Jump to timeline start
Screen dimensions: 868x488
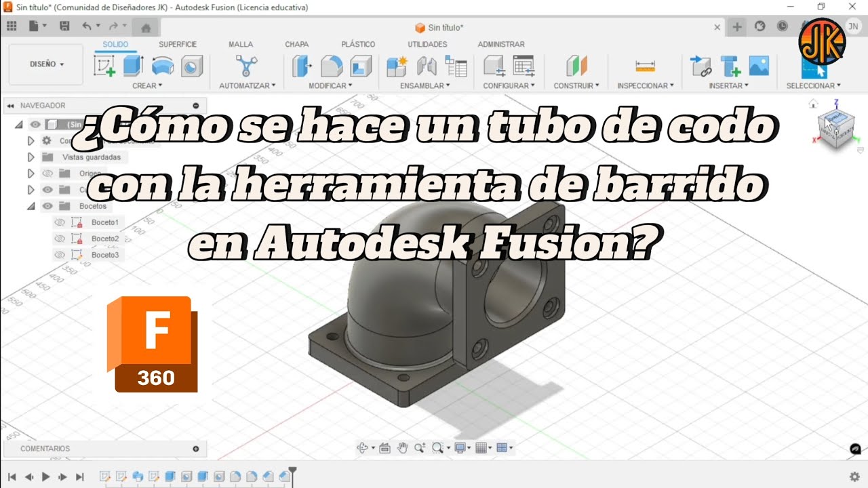tap(12, 476)
